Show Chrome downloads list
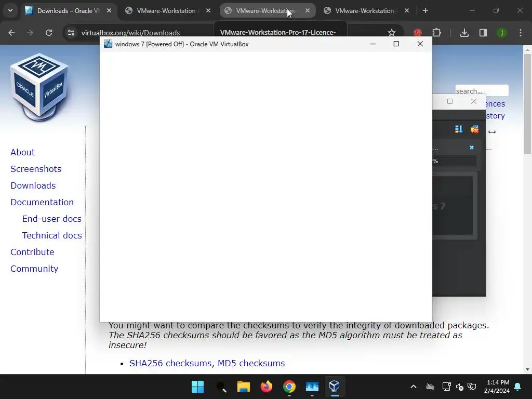532x399 pixels. point(464,33)
